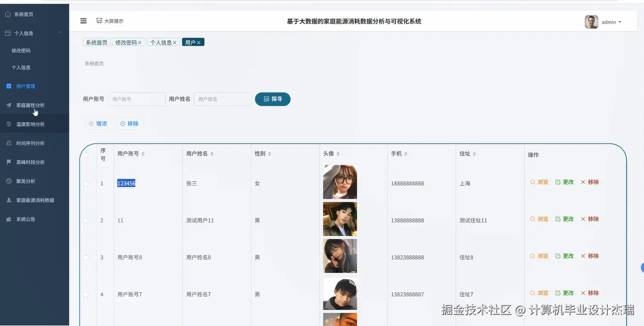
Task: Open the admin dropdown menu
Action: 612,22
